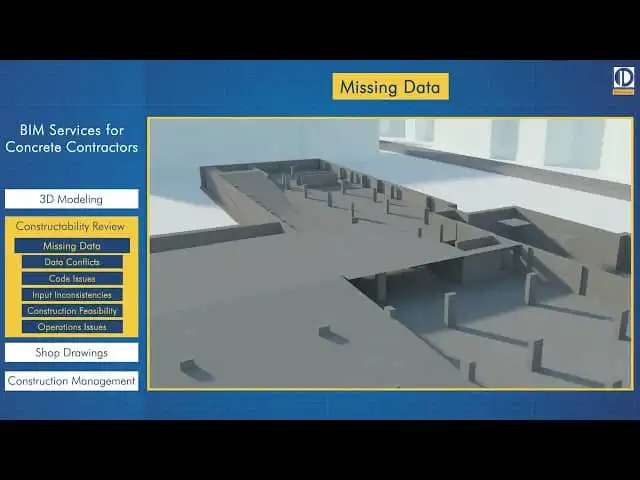Open the Operations Issues sub-item
The width and height of the screenshot is (640, 480).
click(72, 327)
